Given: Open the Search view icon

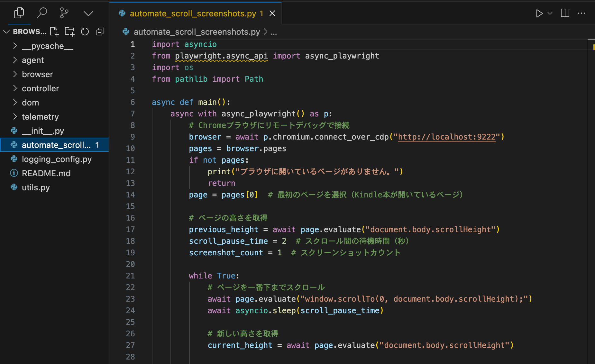Looking at the screenshot, I should (x=42, y=13).
